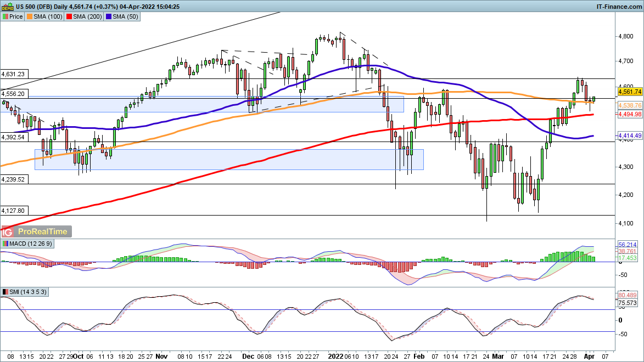644x362 pixels.
Task: Click the chart title US 500 (DFB) Daily
Action: coord(43,7)
